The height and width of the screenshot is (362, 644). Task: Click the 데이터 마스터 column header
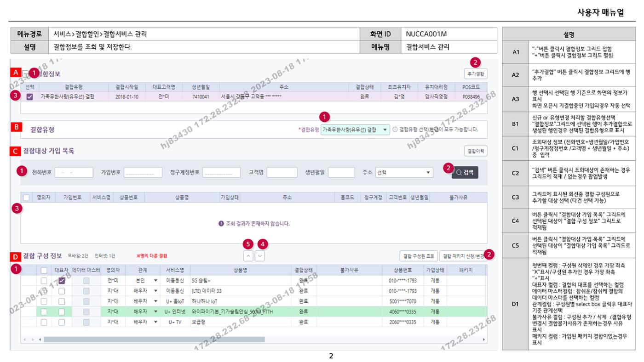[86, 270]
